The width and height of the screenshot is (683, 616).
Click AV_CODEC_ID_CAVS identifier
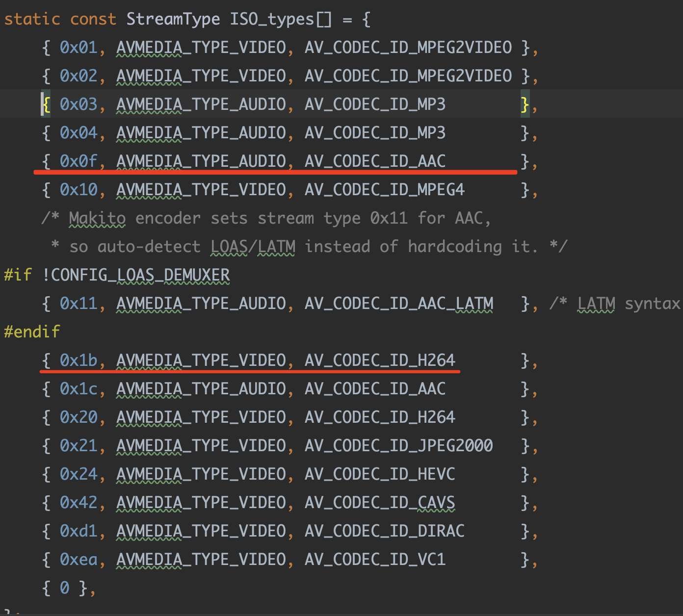[380, 503]
